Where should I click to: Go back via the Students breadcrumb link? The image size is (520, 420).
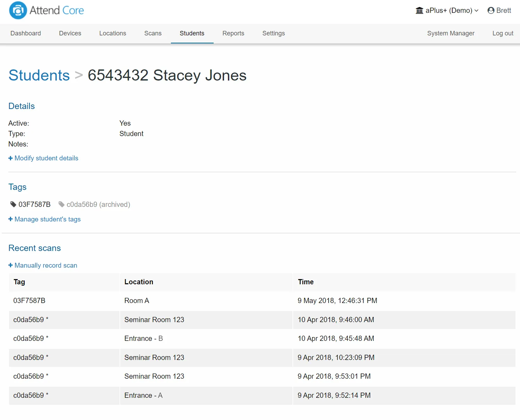[39, 75]
